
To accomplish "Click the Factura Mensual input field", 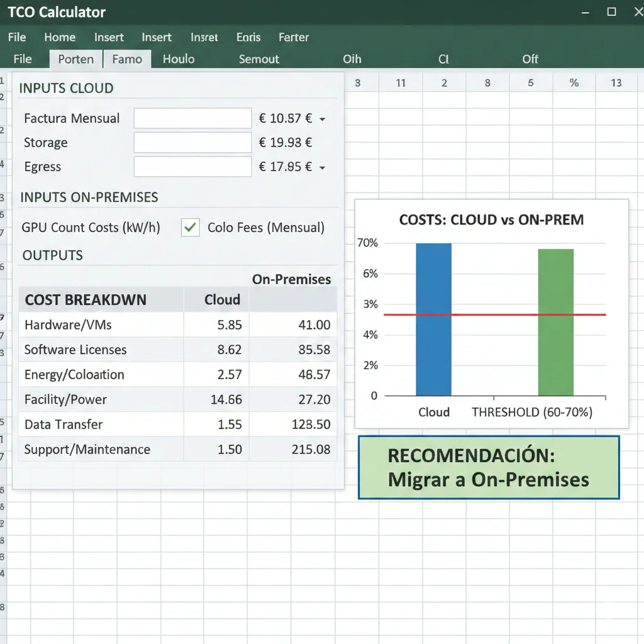I will (192, 118).
